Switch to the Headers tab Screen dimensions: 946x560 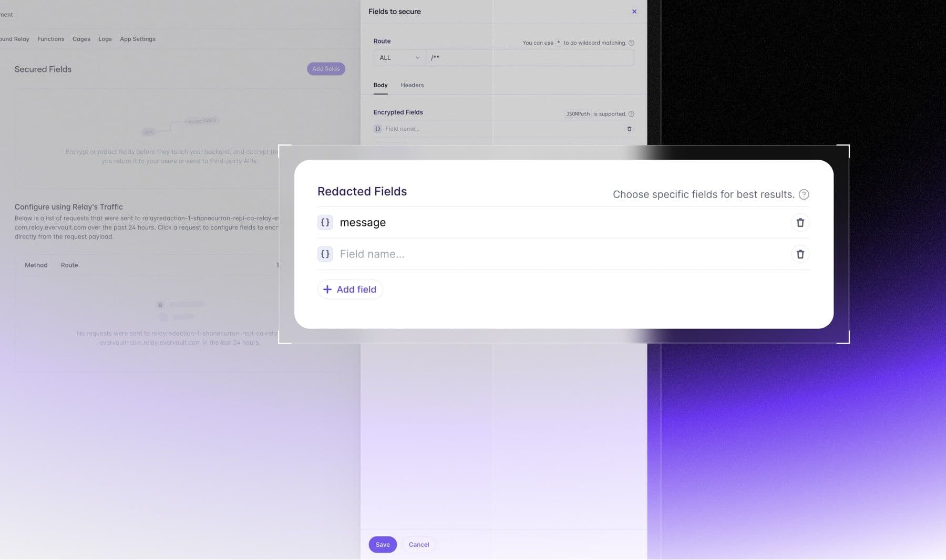tap(412, 85)
